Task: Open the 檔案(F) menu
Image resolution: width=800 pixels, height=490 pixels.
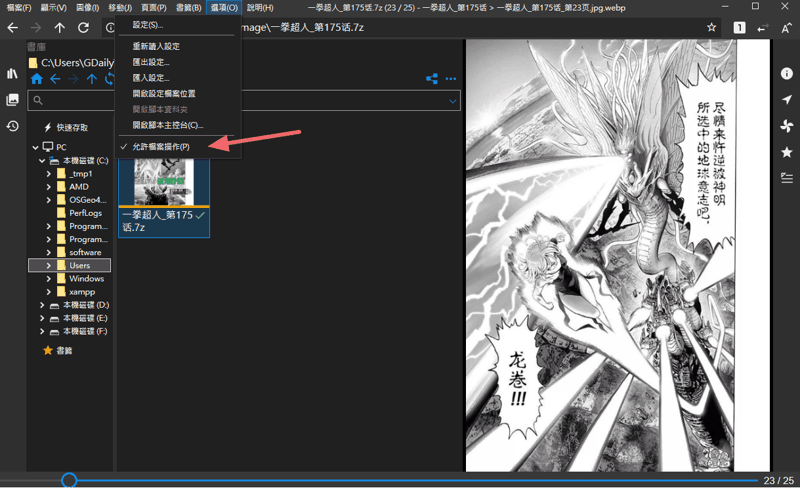Action: [19, 8]
